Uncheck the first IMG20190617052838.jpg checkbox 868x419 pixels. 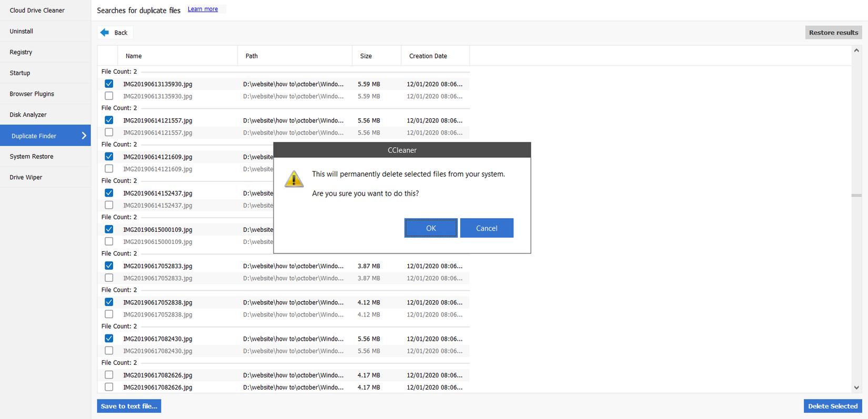[x=109, y=302]
